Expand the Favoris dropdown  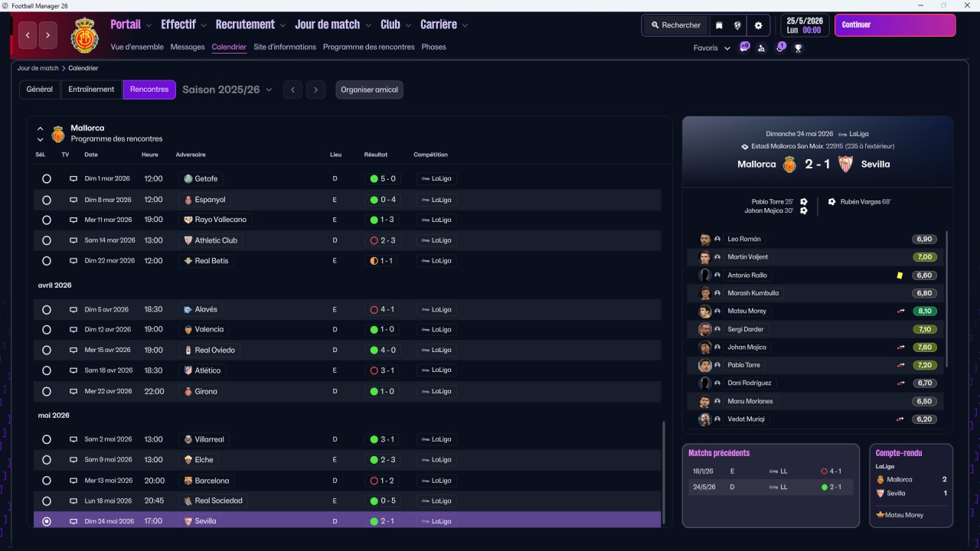coord(712,48)
